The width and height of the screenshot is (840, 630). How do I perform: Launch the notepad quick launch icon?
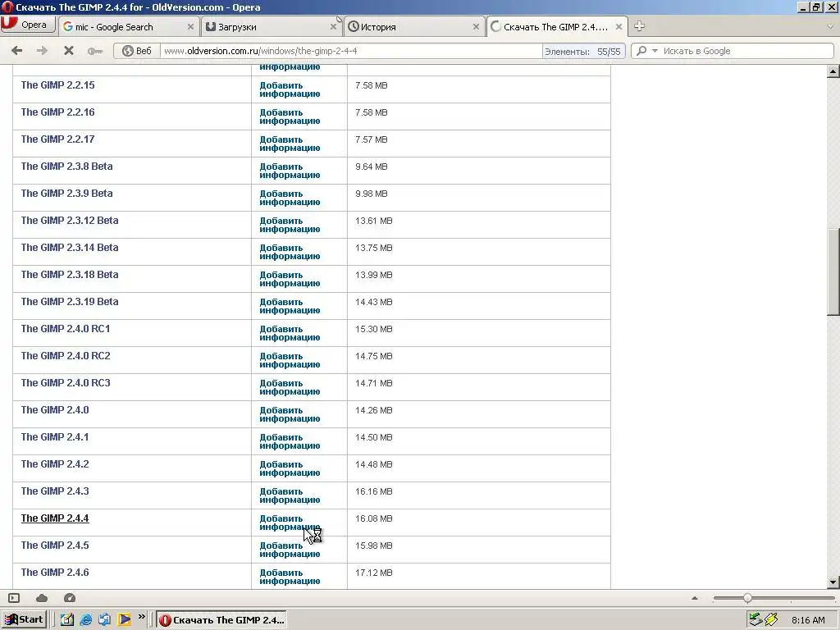click(67, 620)
